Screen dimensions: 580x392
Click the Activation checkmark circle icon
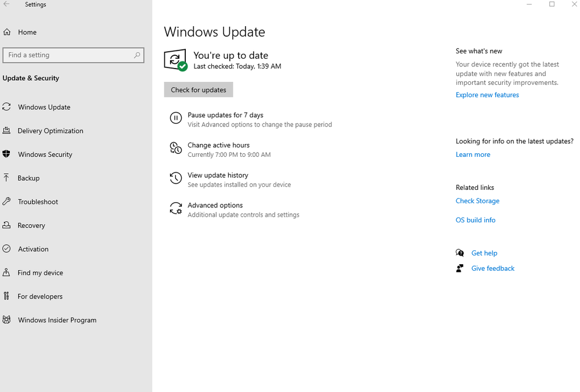tap(6, 249)
